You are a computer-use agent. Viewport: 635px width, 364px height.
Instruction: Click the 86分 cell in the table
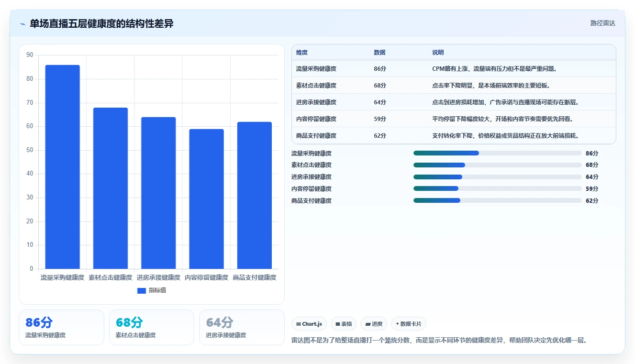[x=380, y=69]
